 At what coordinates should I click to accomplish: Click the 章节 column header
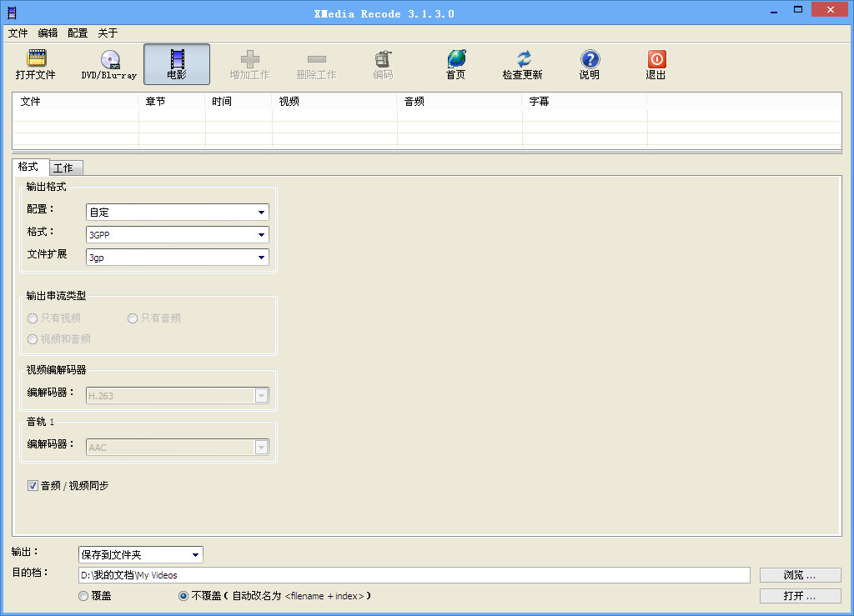pos(172,102)
